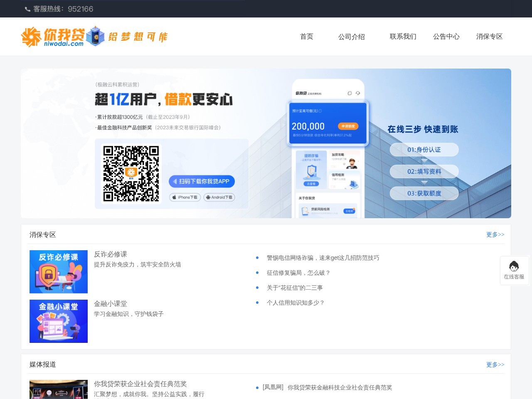Open 公司介绍 menu item

352,37
